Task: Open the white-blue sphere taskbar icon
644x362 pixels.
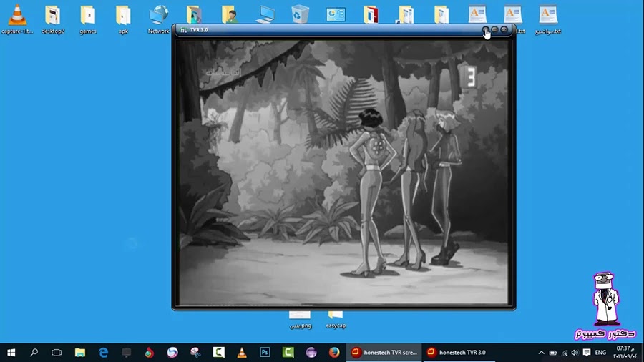Action: 172,353
